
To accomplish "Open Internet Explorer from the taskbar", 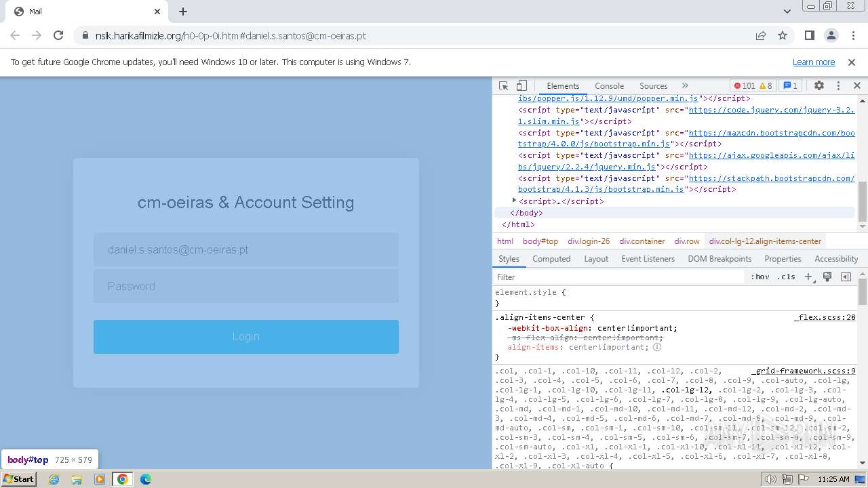I will pos(54,479).
